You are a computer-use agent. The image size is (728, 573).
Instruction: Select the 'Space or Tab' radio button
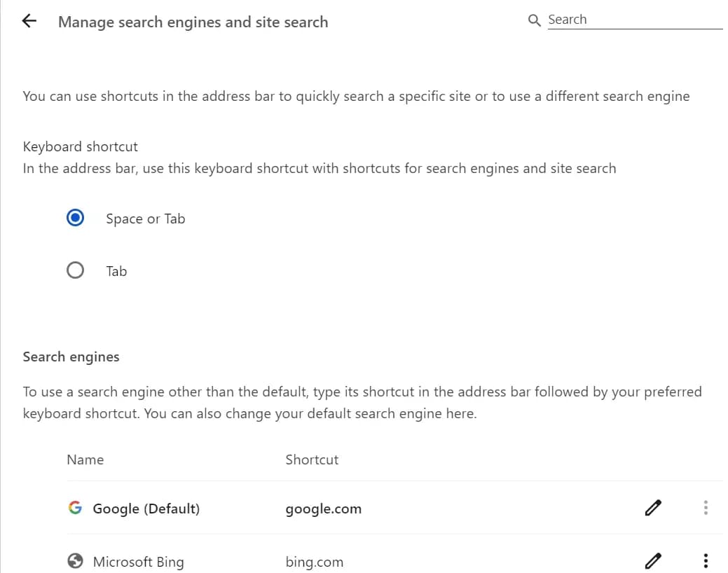76,218
